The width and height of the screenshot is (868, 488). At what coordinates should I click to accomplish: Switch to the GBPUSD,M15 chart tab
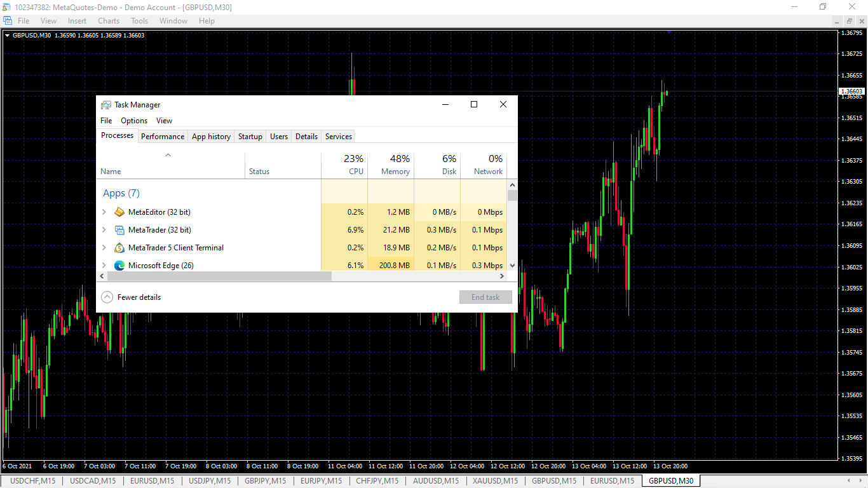(554, 481)
